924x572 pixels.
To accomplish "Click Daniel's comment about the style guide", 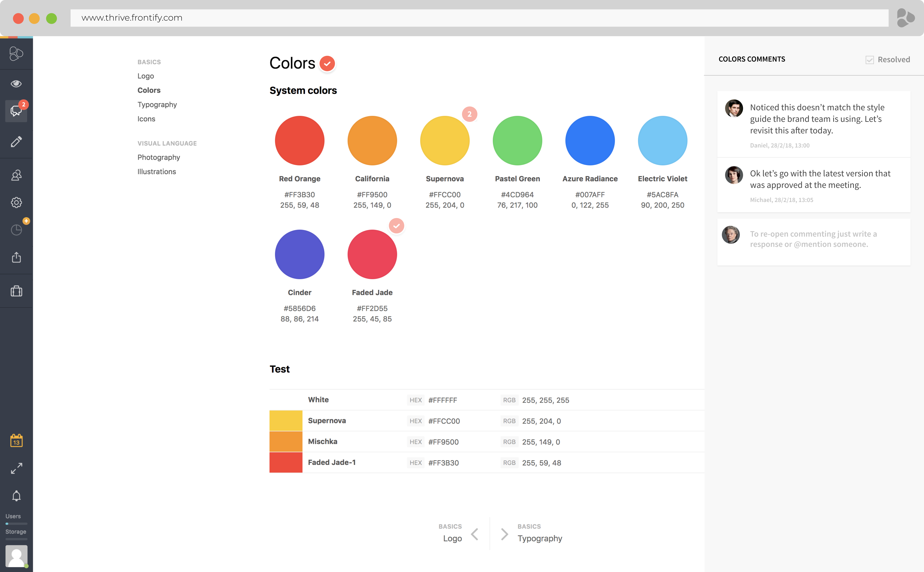I will click(x=817, y=119).
